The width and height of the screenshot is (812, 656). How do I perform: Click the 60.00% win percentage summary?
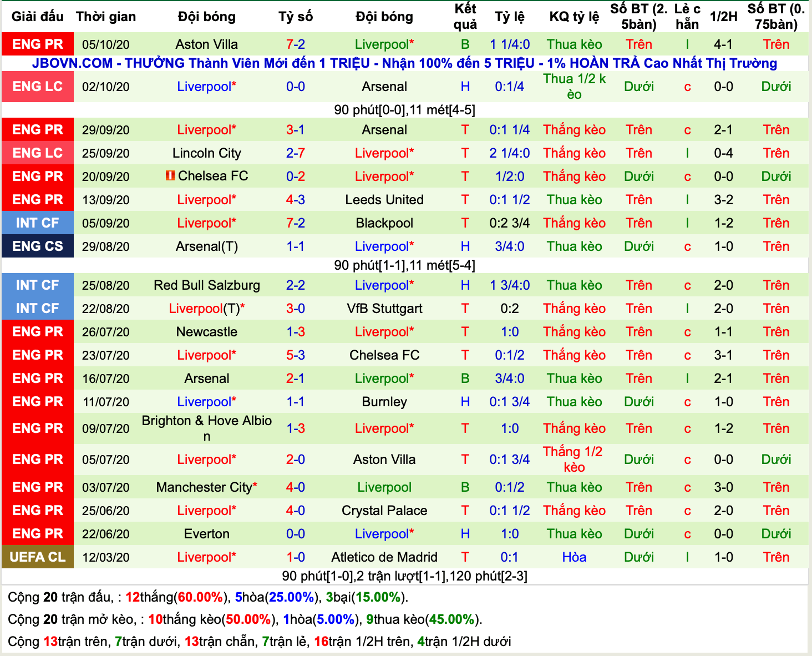(x=200, y=597)
